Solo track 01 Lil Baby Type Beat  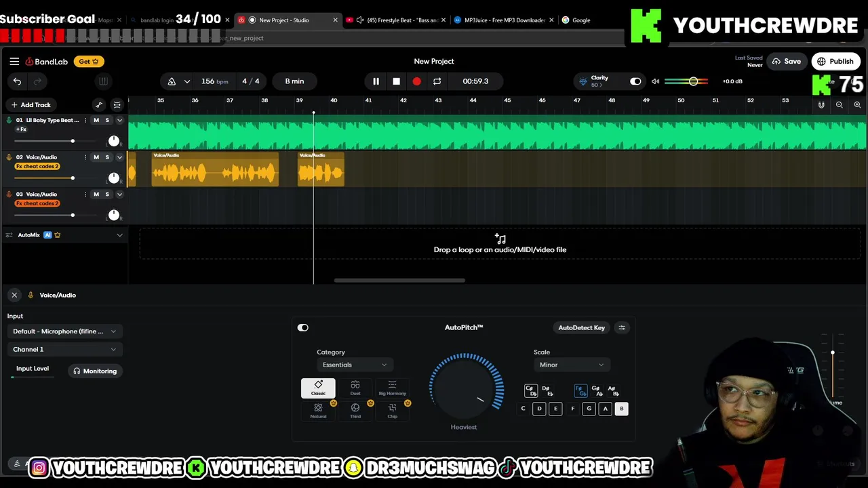click(106, 120)
